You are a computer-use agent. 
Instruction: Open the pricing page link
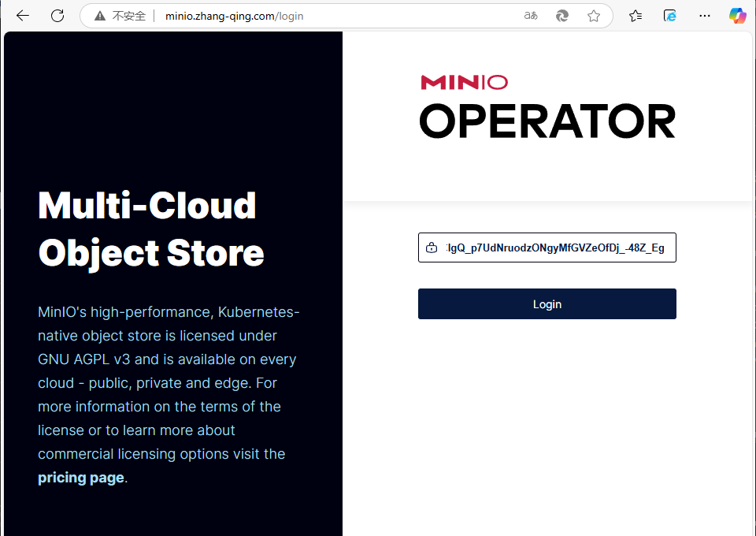[81, 478]
